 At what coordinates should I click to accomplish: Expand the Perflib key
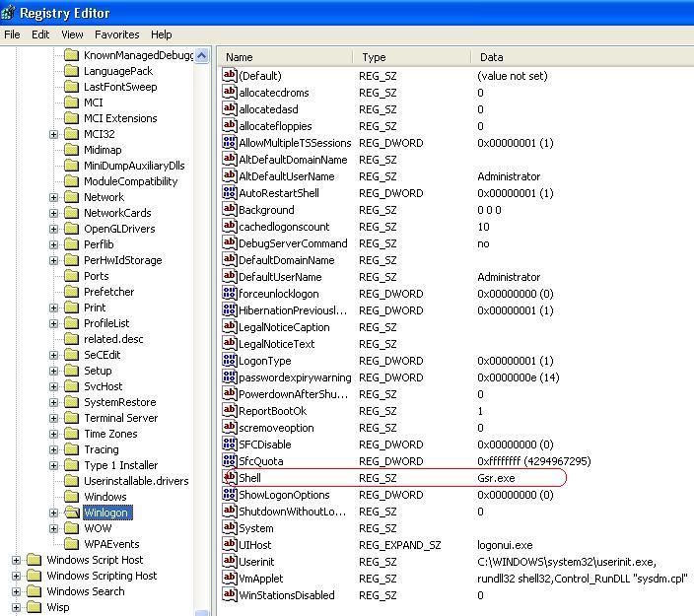click(x=53, y=244)
